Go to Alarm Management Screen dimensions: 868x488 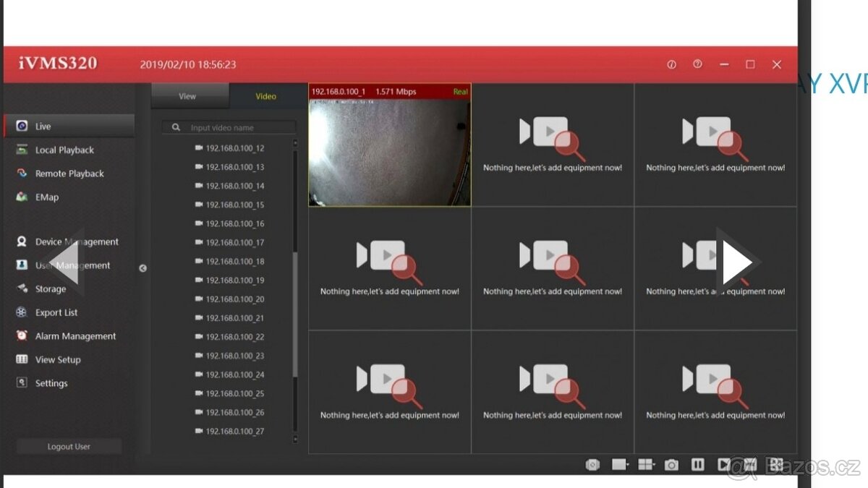75,336
